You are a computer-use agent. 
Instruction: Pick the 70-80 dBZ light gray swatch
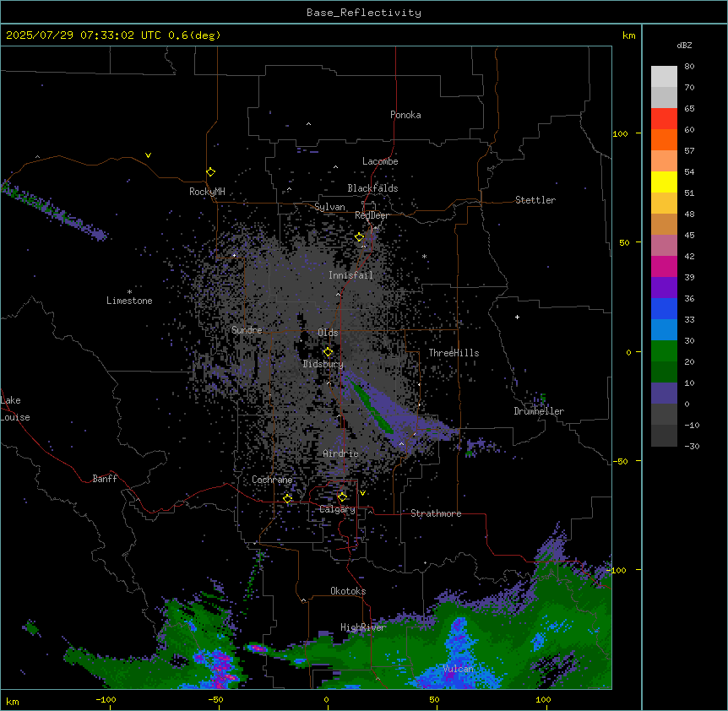click(x=664, y=77)
